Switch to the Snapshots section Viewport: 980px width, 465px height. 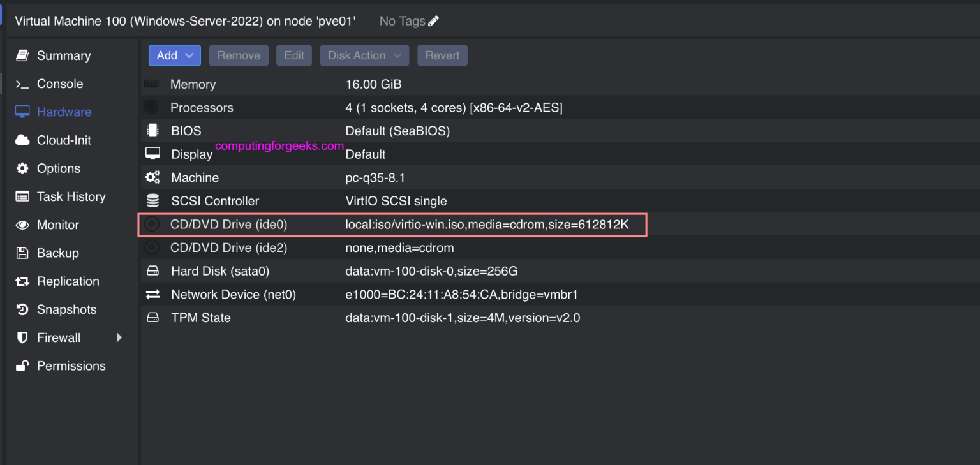pos(66,309)
